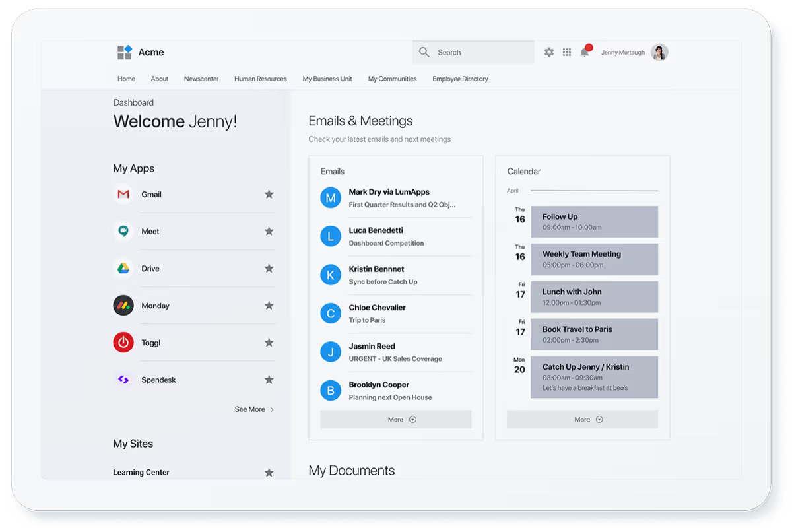Go to the Newscenter menu item
The image size is (792, 532).
(201, 79)
